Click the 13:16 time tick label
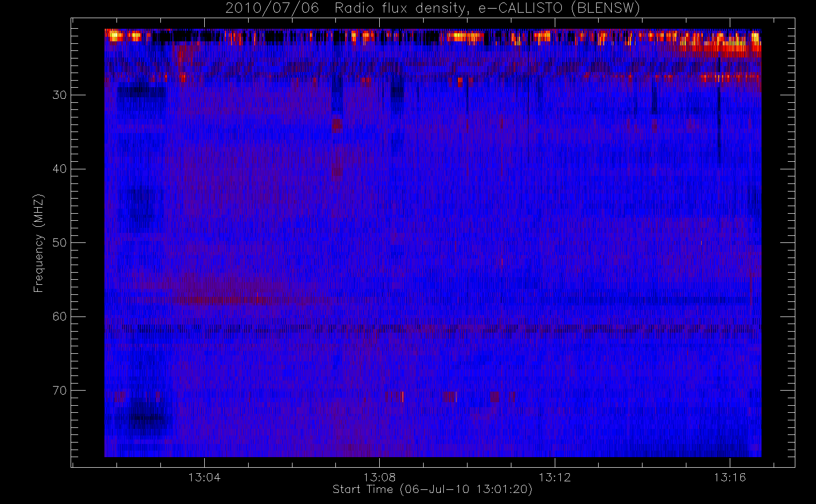 tap(730, 477)
